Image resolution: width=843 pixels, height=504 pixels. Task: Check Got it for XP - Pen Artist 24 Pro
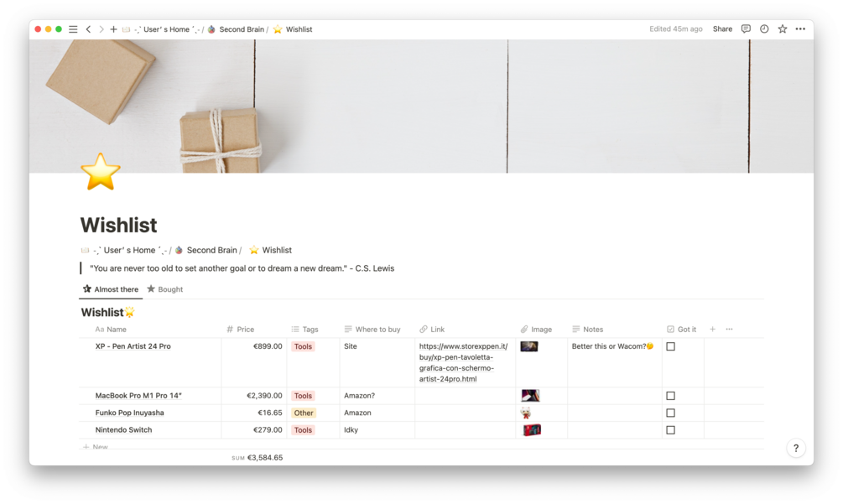(670, 346)
